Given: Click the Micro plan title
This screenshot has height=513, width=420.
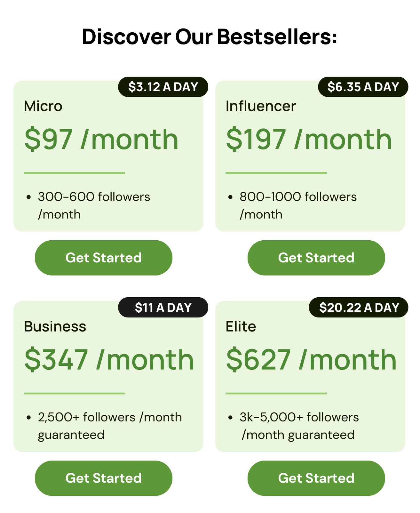Looking at the screenshot, I should click(x=43, y=106).
